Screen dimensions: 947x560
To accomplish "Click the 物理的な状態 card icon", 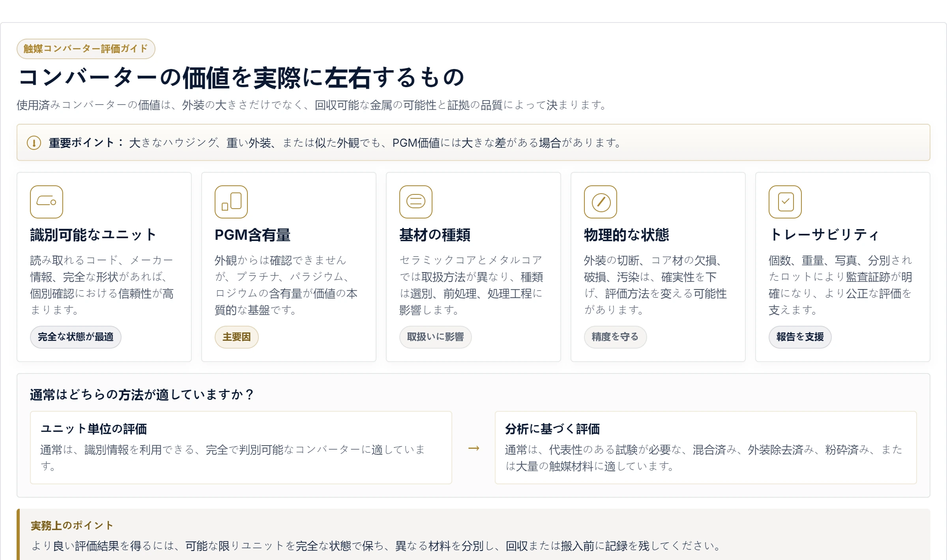I will (x=601, y=202).
